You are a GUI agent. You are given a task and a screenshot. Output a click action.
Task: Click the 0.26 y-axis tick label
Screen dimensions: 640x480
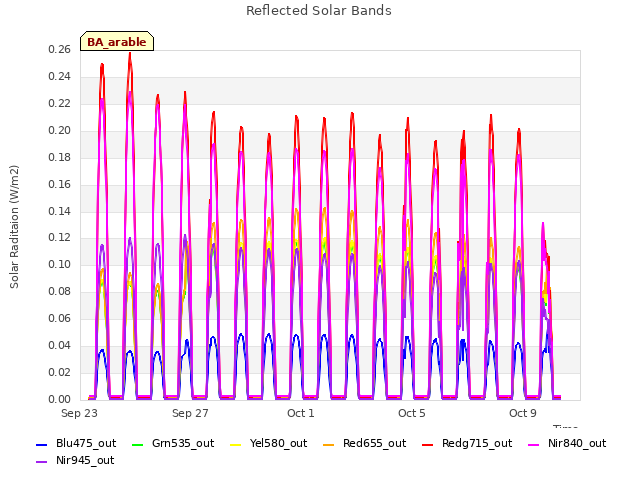pos(59,50)
